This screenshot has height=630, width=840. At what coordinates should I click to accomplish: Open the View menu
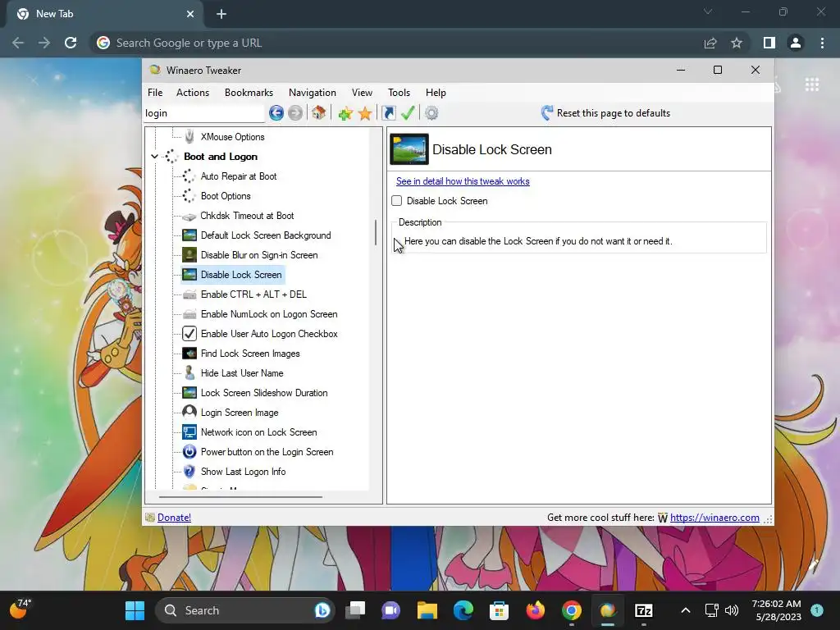(362, 93)
